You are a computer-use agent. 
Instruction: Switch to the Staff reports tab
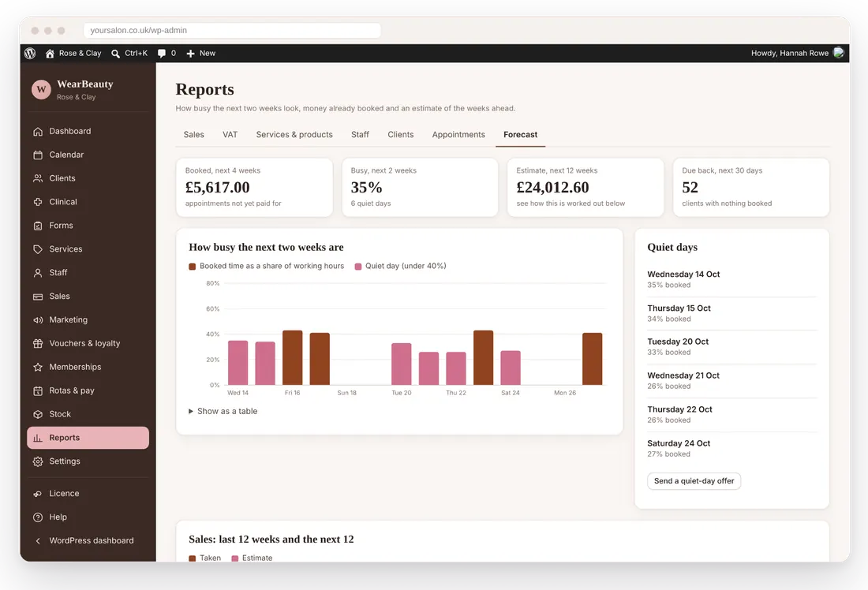(x=360, y=135)
